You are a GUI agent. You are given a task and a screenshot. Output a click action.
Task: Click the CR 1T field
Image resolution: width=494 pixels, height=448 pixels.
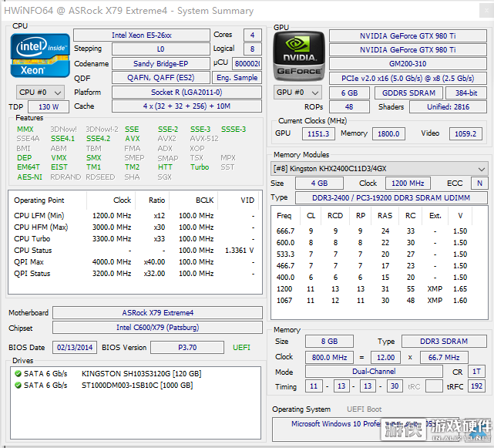click(476, 372)
